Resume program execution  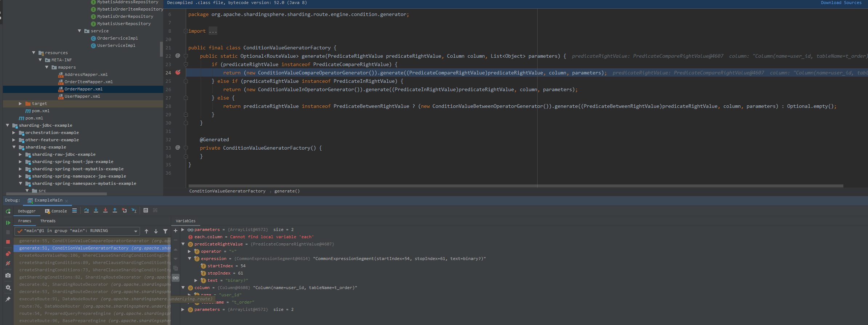[8, 223]
